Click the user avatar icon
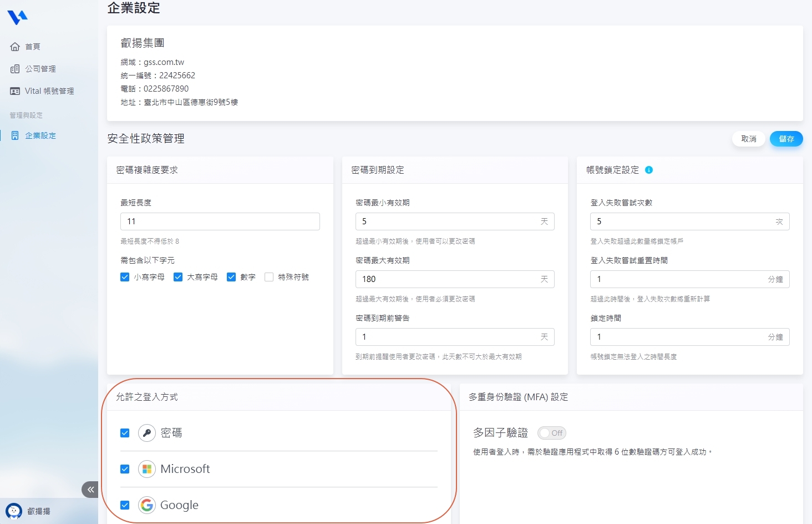Viewport: 812px width, 524px height. click(14, 511)
